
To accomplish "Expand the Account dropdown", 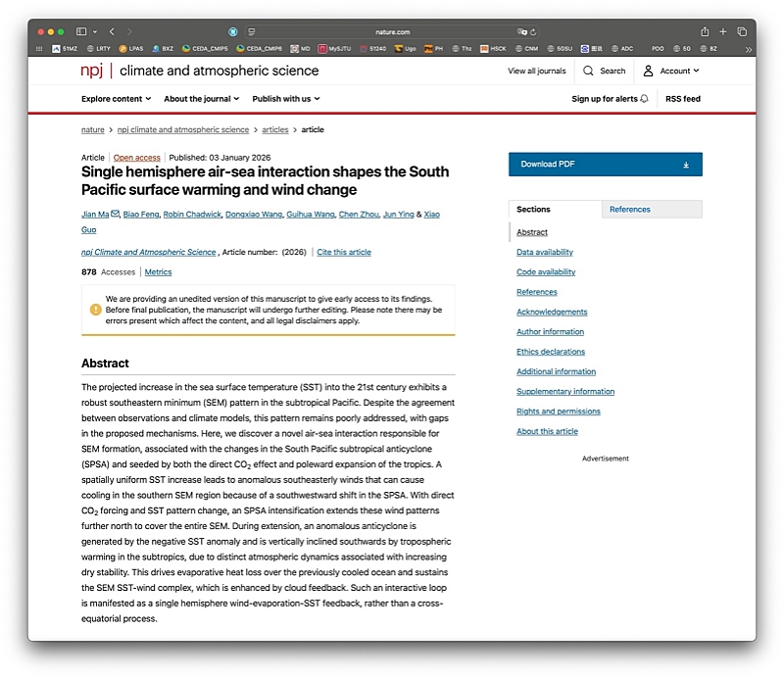I will click(x=671, y=71).
